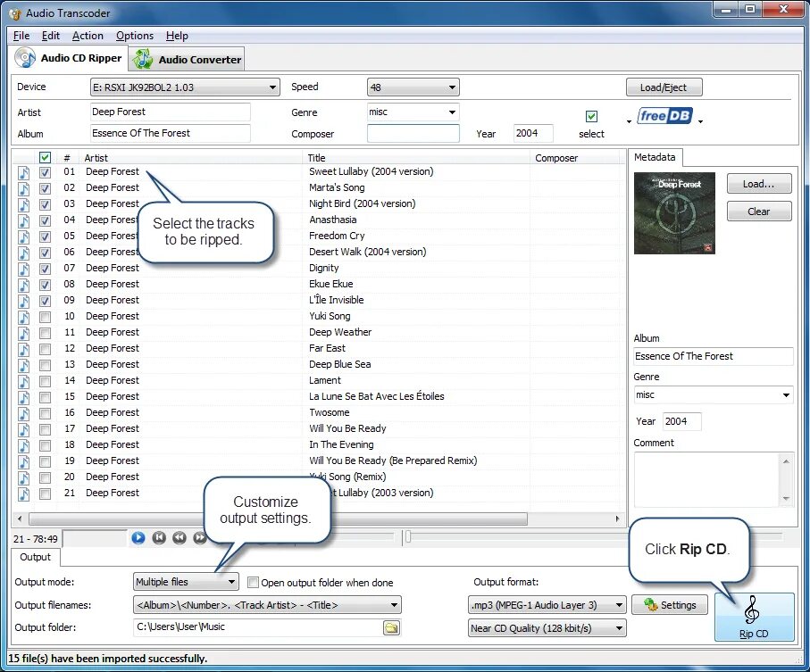Click music note icon for track 18
The height and width of the screenshot is (672, 810).
click(24, 445)
